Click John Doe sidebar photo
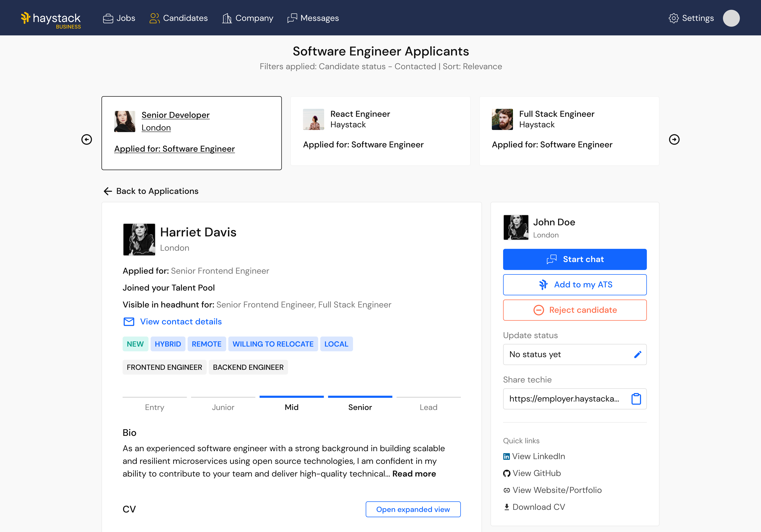761x532 pixels. pyautogui.click(x=516, y=227)
